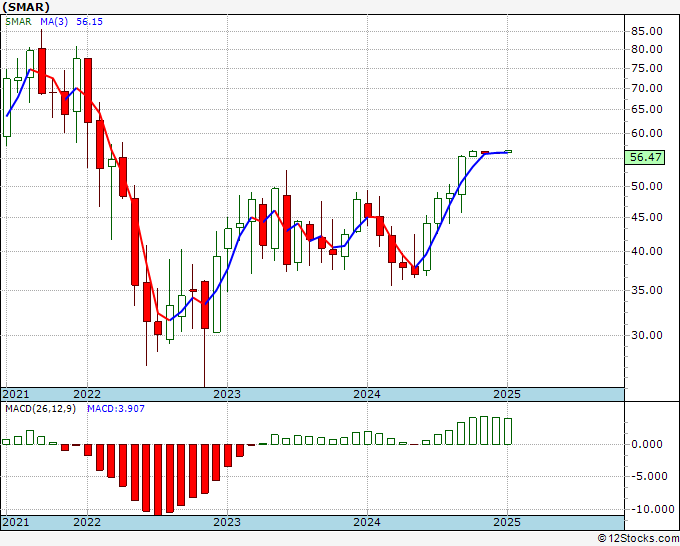Click the 80.00 price axis label
The width and height of the screenshot is (680, 546).
point(647,49)
